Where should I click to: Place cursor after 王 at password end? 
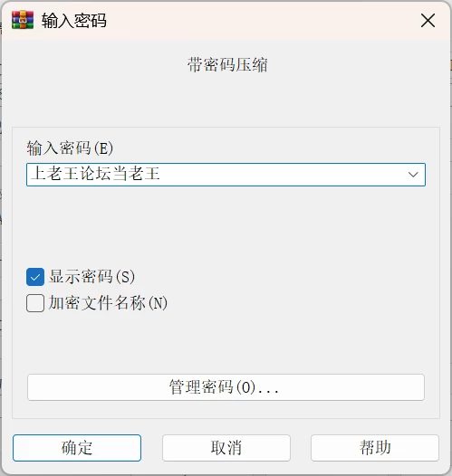pos(160,174)
